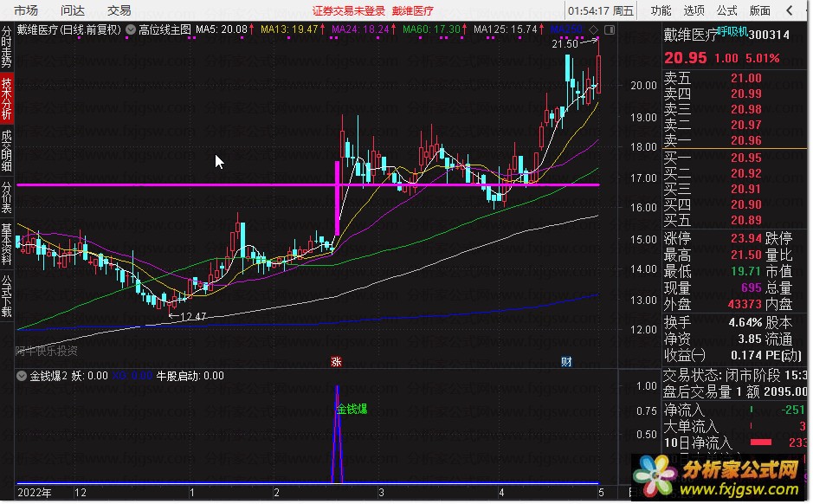Click the clock 01:54:17 周五

[x=600, y=10]
